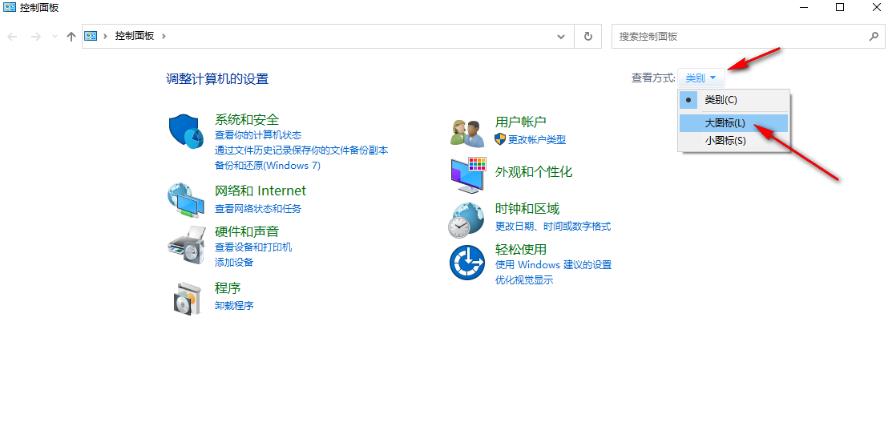This screenshot has width=892, height=442.
Task: Click 卸载程序 link
Action: tap(234, 305)
